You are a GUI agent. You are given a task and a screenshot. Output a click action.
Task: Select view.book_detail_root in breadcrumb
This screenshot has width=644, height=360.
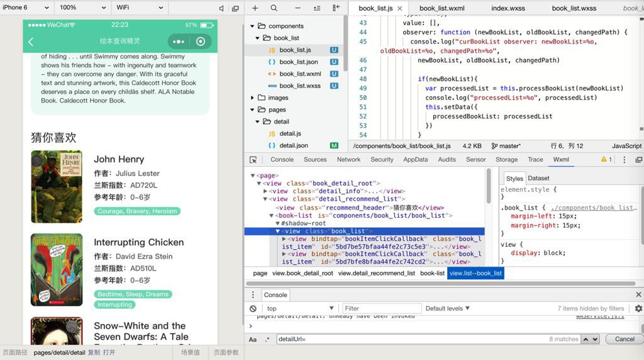[303, 273]
